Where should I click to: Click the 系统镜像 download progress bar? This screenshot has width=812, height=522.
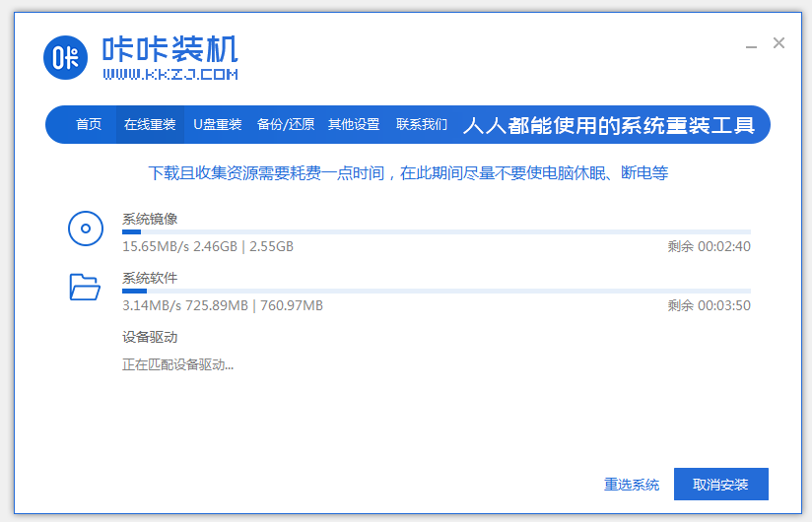point(436,232)
